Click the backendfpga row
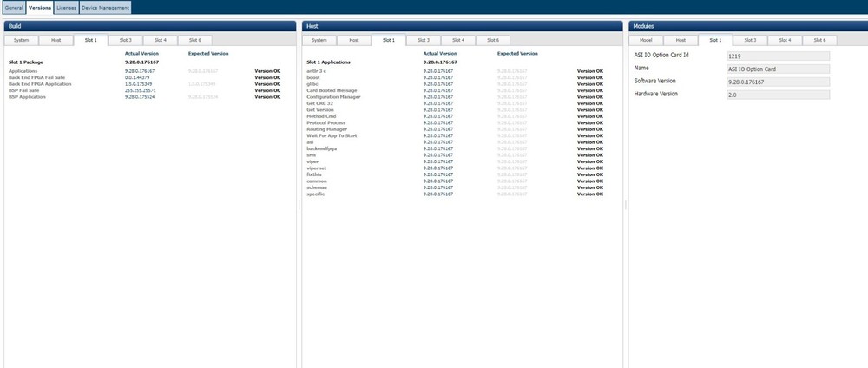Screen dimensions: 868x368 [x=455, y=149]
